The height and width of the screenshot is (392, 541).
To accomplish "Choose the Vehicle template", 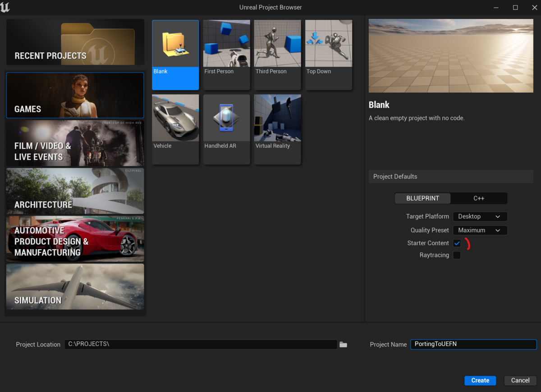I will click(x=175, y=129).
